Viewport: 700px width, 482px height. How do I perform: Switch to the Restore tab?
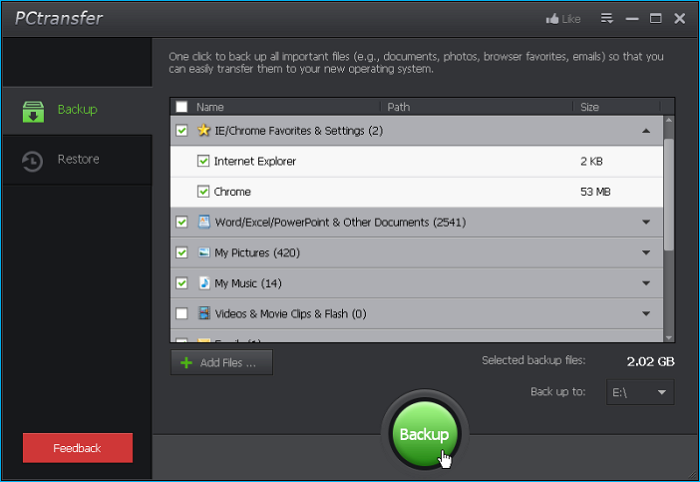[77, 160]
